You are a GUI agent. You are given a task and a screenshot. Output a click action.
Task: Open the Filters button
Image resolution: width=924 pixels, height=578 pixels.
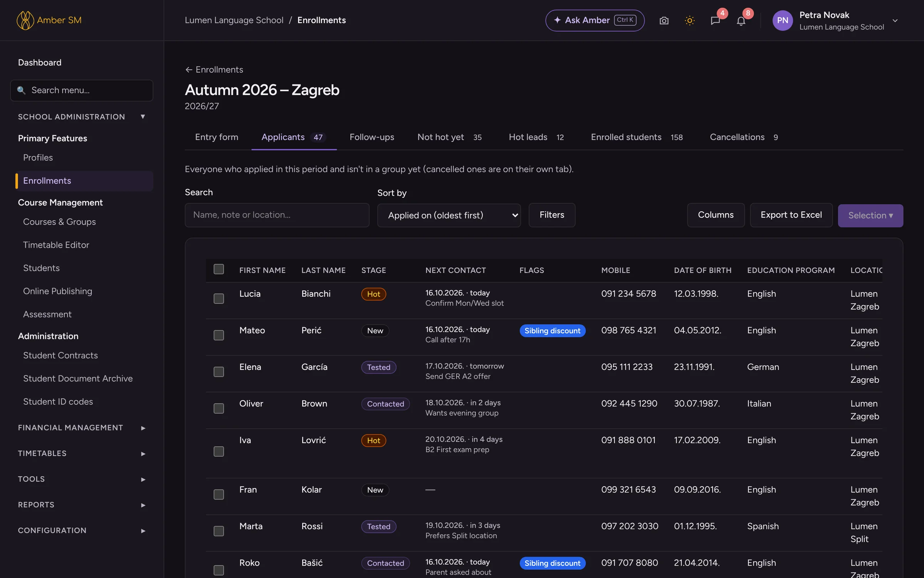pyautogui.click(x=552, y=215)
